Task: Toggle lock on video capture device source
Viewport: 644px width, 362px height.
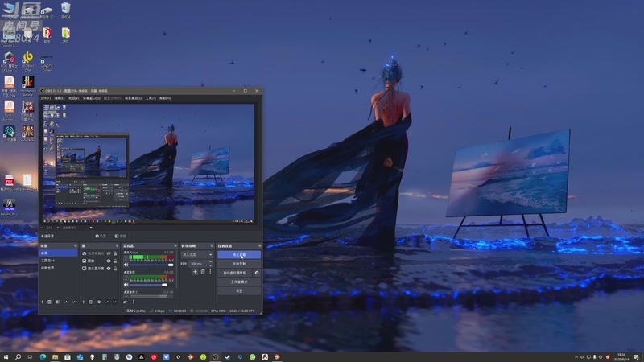Action: tap(115, 253)
